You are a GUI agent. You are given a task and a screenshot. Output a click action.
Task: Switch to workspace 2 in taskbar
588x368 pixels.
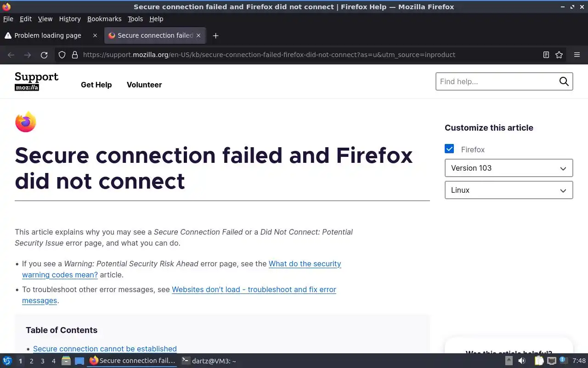click(x=31, y=361)
